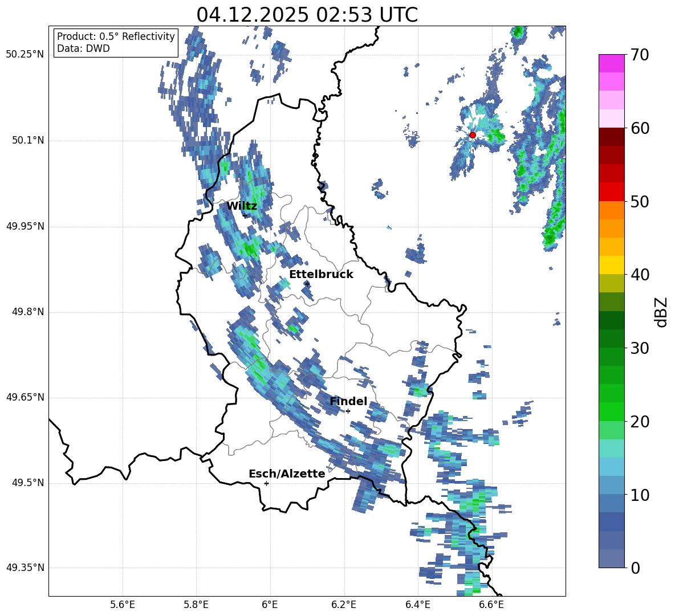Click the 49.65°N latitude label
675x616 pixels.
click(25, 397)
